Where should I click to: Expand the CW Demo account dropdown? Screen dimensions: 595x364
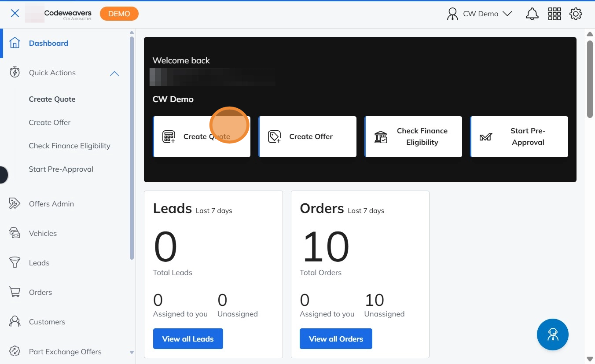coord(507,14)
